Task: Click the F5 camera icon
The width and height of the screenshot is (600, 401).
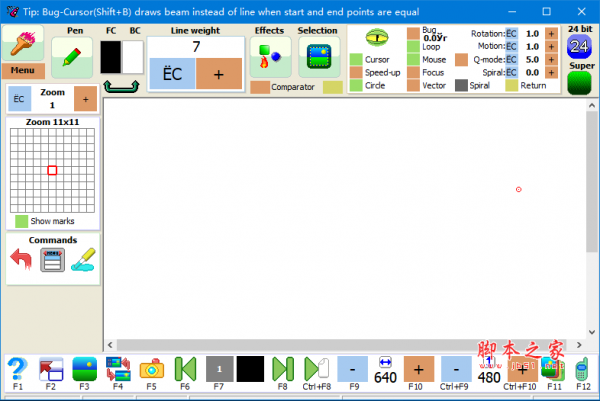Action: click(152, 369)
